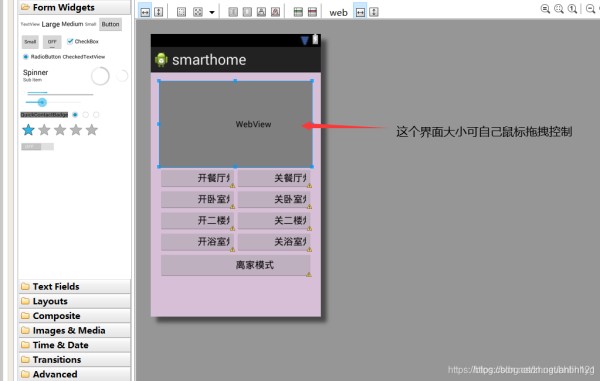The width and height of the screenshot is (600, 381).
Task: Select the CheckedTextView palette item
Action: click(84, 57)
